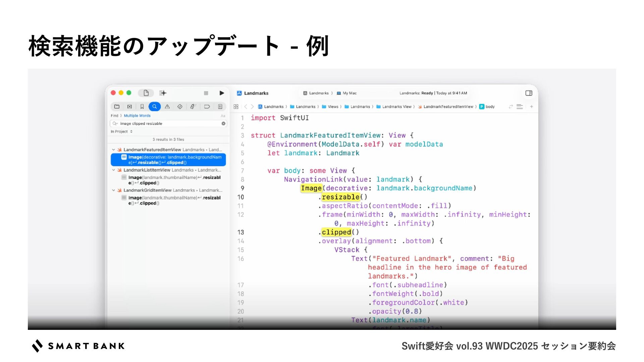This screenshot has height=362, width=644.
Task: Click line number 7 in gutter
Action: (x=242, y=171)
